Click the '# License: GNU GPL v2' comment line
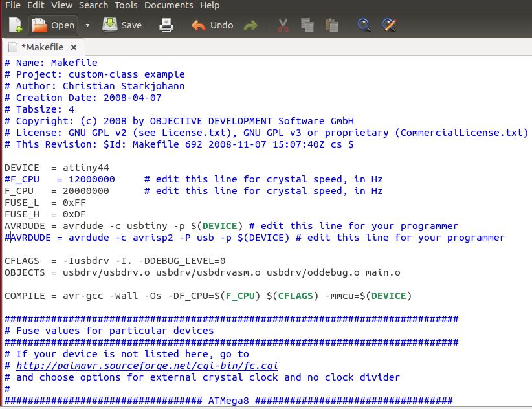The width and height of the screenshot is (532, 409). click(267, 133)
